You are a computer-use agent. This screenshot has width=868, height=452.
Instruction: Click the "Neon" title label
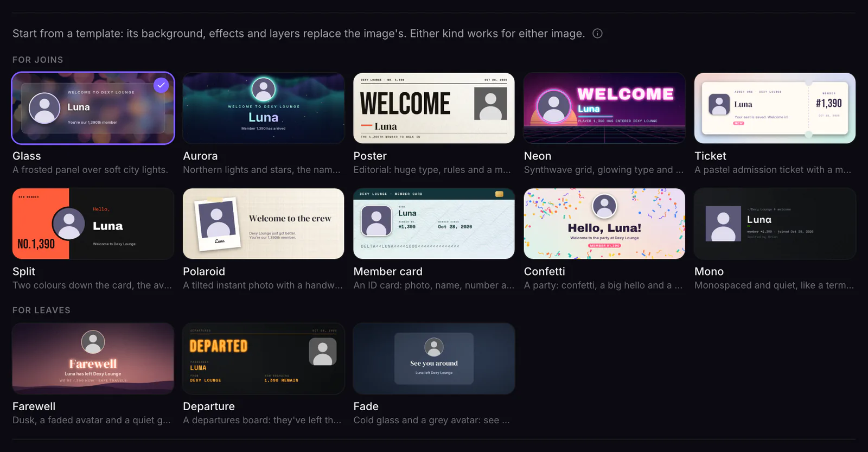(x=538, y=156)
